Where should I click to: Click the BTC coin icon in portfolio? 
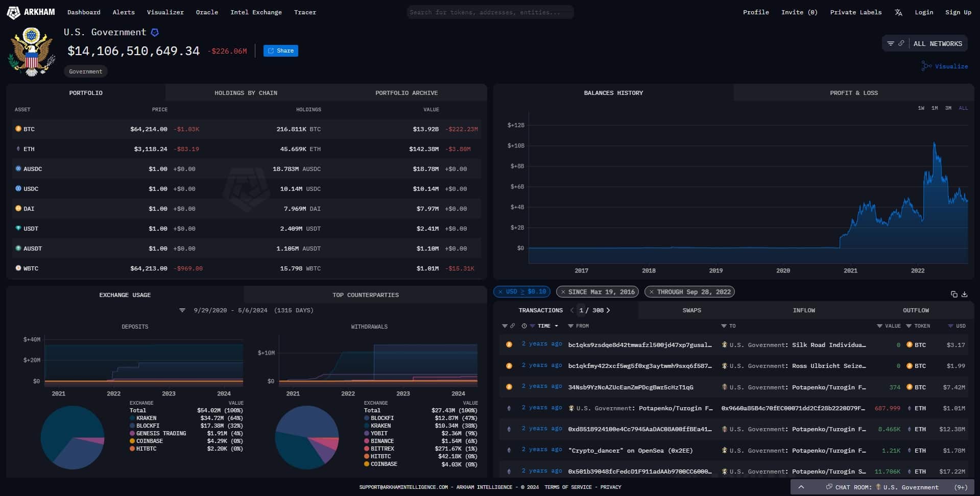coord(18,129)
